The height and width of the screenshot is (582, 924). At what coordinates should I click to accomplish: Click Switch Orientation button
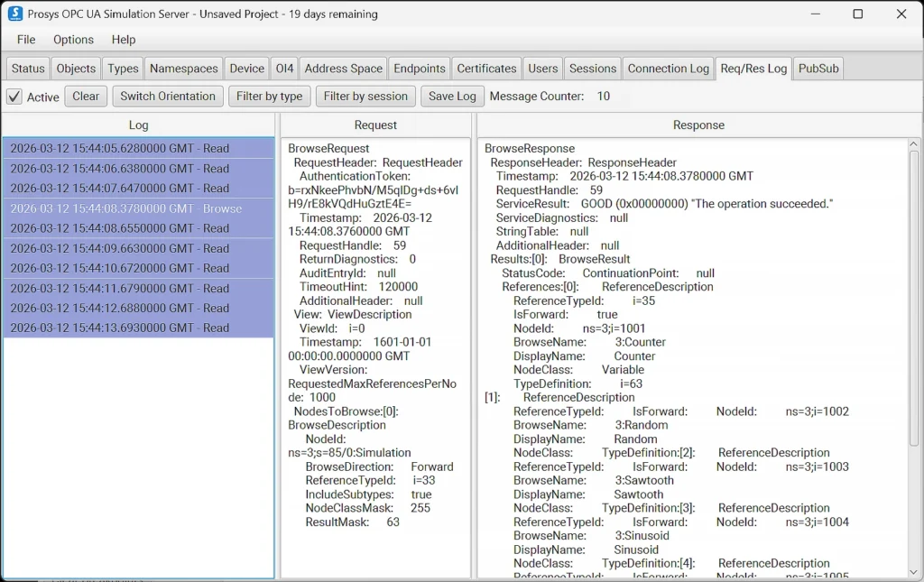pos(168,97)
